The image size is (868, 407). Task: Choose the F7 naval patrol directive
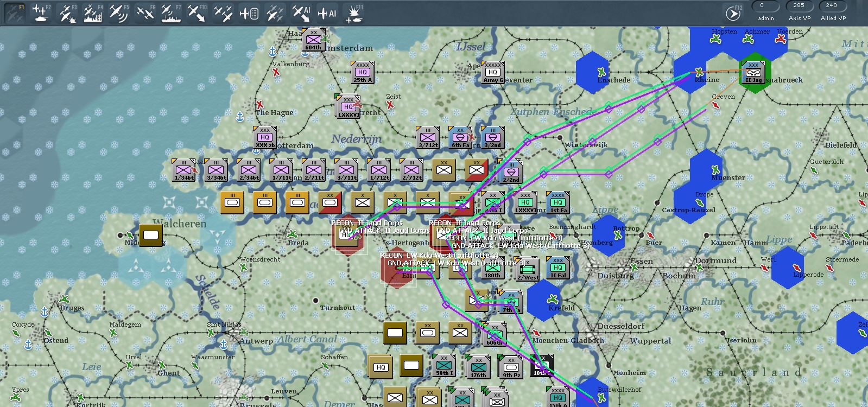(x=171, y=12)
